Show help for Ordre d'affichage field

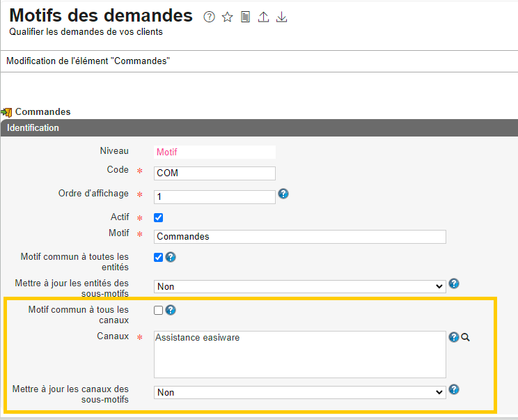283,194
